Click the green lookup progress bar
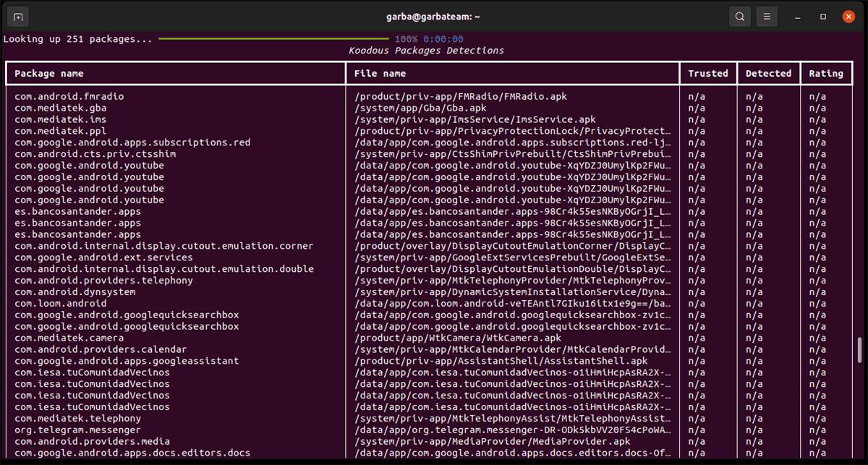Viewport: 868px width, 465px height. click(x=274, y=39)
